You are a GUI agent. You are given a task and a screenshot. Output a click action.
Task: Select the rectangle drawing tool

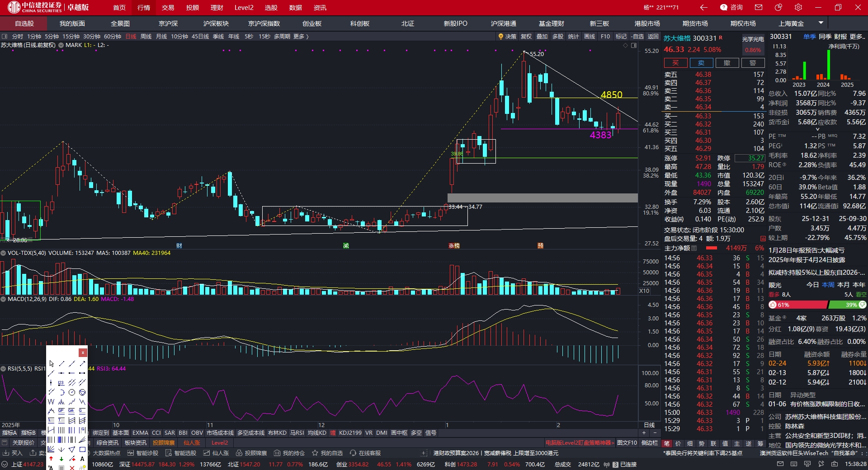pyautogui.click(x=82, y=449)
